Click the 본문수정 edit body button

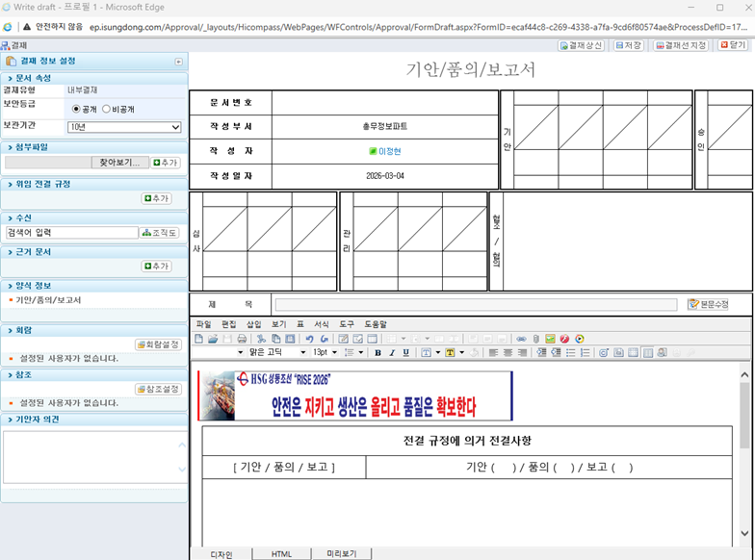coord(708,304)
